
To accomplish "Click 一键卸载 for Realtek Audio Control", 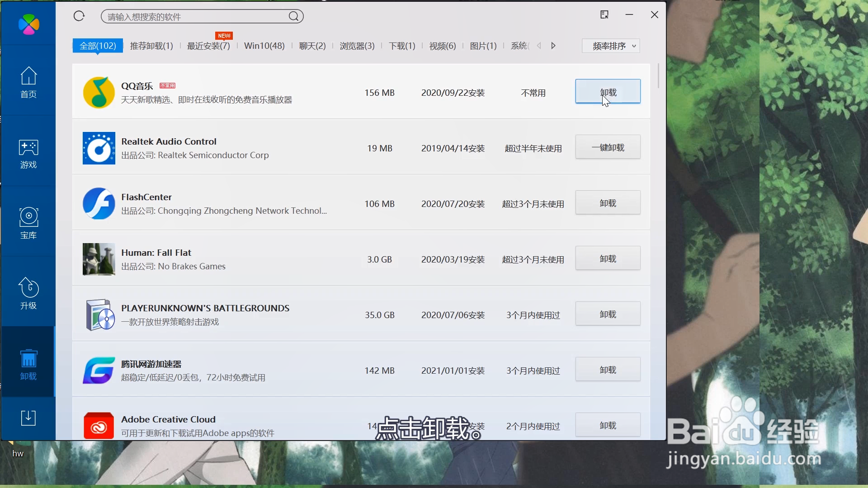I will coord(608,147).
